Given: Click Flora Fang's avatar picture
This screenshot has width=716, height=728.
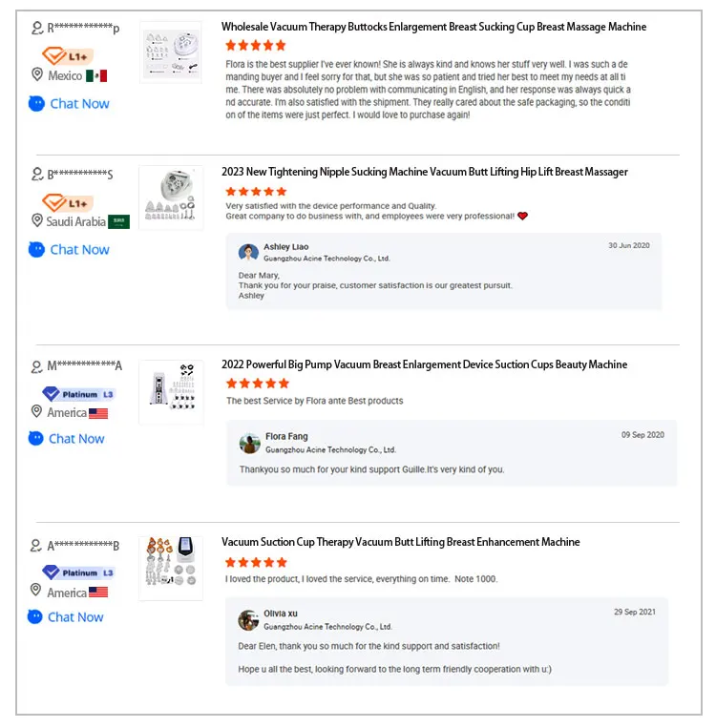Looking at the screenshot, I should pos(249,443).
